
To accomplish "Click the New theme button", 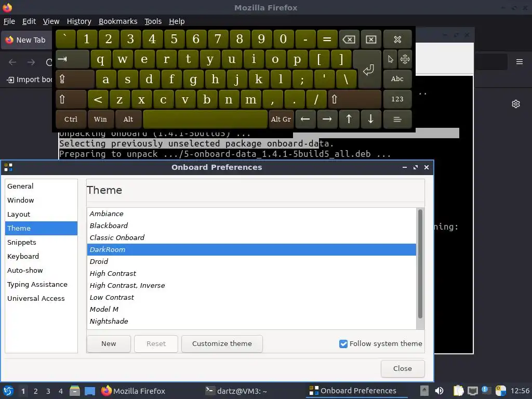I will (109, 344).
